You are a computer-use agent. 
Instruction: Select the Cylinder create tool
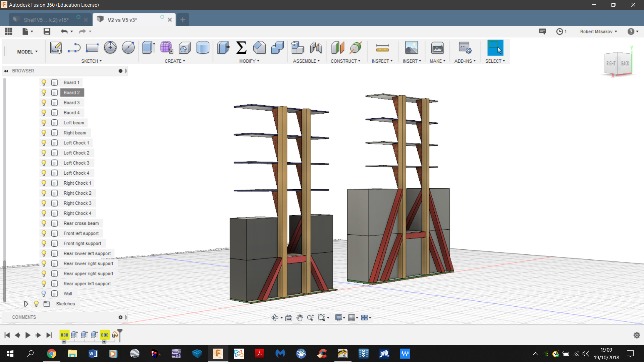click(x=203, y=48)
